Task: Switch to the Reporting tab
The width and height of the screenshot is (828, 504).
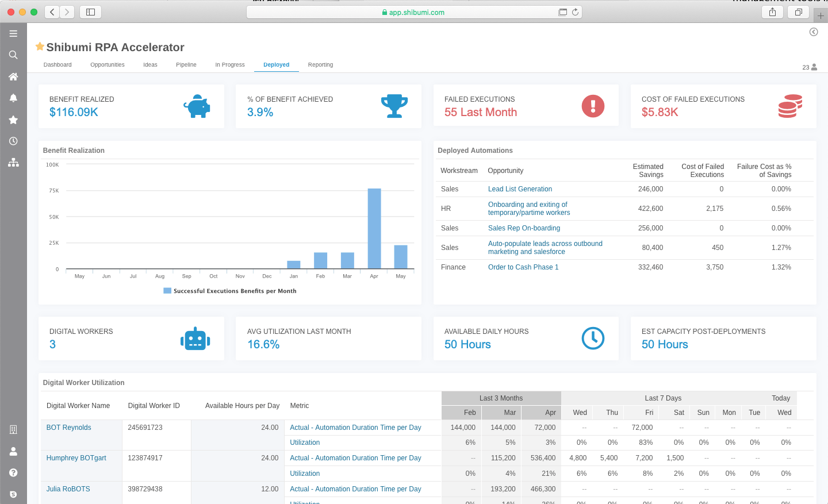Action: click(320, 65)
